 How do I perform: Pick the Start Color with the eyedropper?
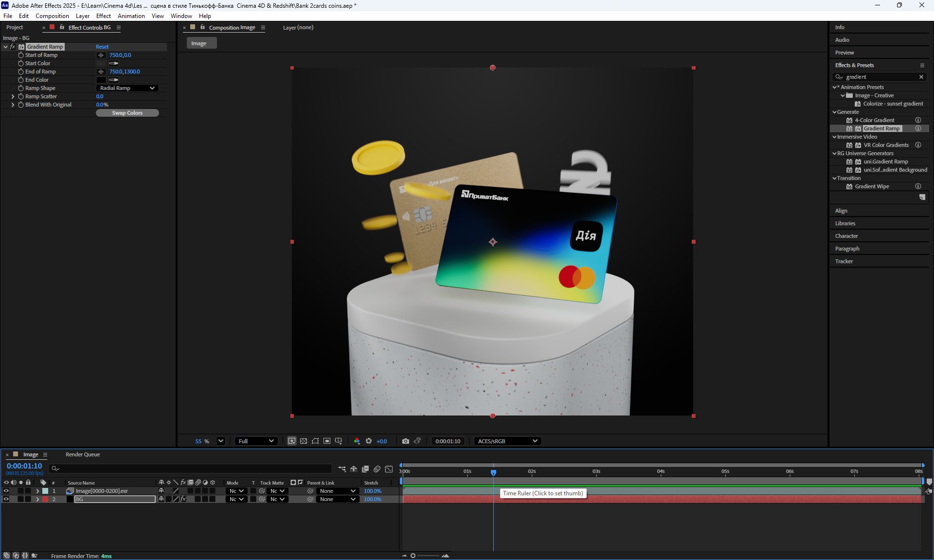click(x=114, y=64)
